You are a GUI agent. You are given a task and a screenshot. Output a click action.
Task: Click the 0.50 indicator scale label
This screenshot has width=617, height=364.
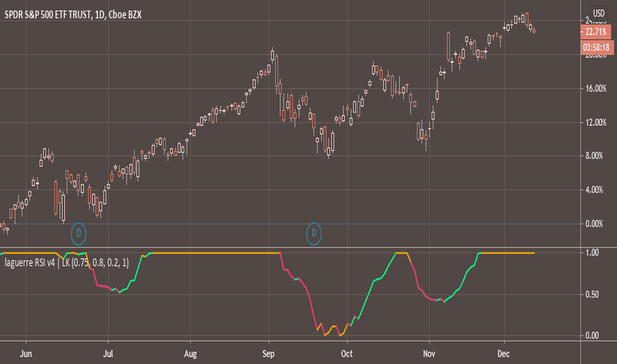pos(592,295)
